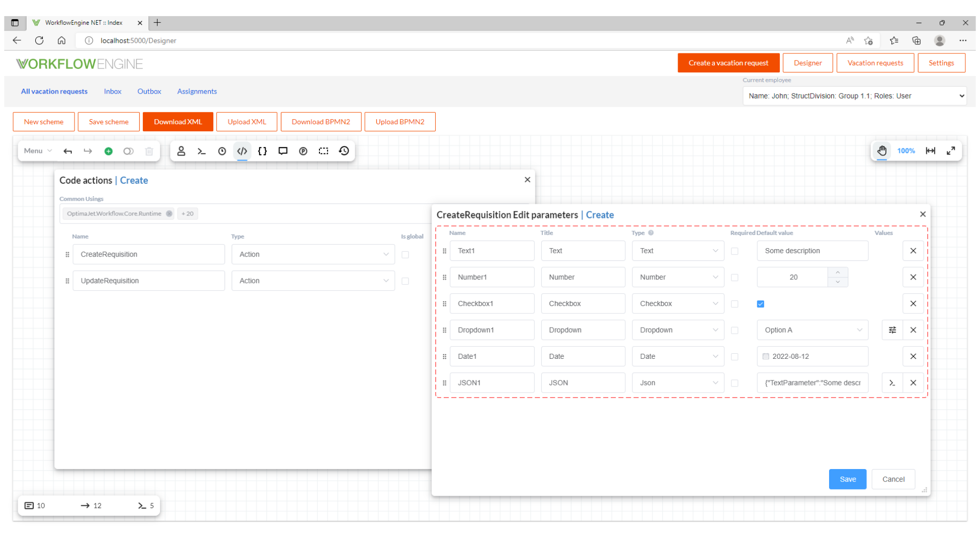Open UpdateRequisition Type Action dropdown
This screenshot has height=542, width=980.
coord(313,281)
